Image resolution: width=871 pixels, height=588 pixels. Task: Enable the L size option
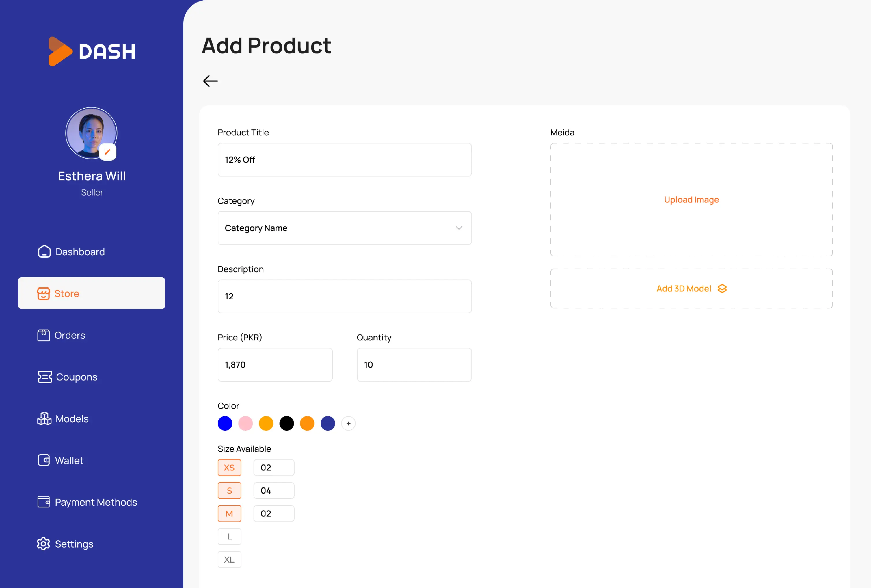coord(229,537)
